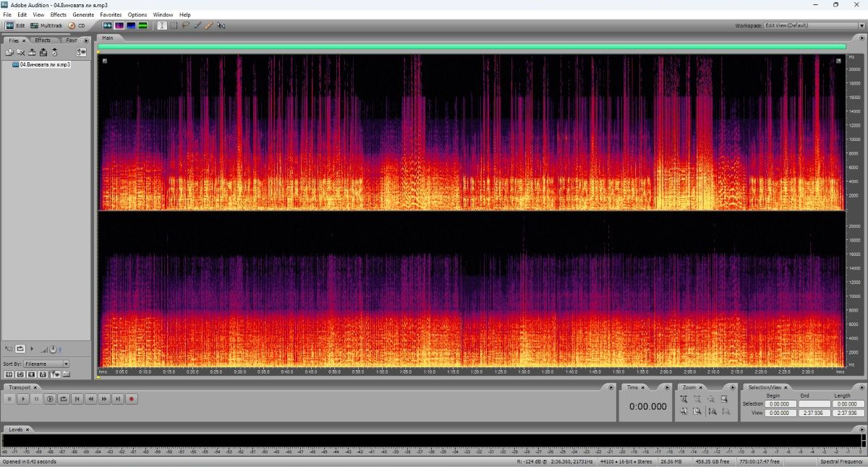This screenshot has height=467, width=868.
Task: Open Zoom panel options menu arrow
Action: pyautogui.click(x=733, y=387)
